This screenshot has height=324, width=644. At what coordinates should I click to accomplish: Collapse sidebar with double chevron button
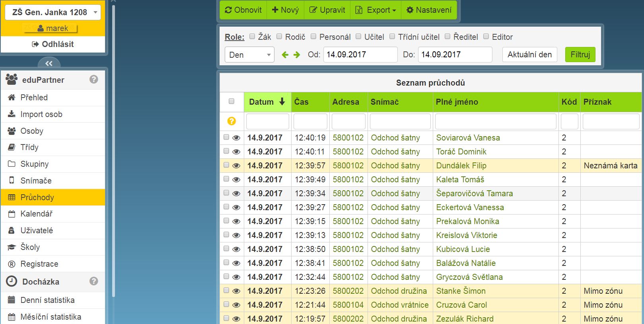coord(49,63)
